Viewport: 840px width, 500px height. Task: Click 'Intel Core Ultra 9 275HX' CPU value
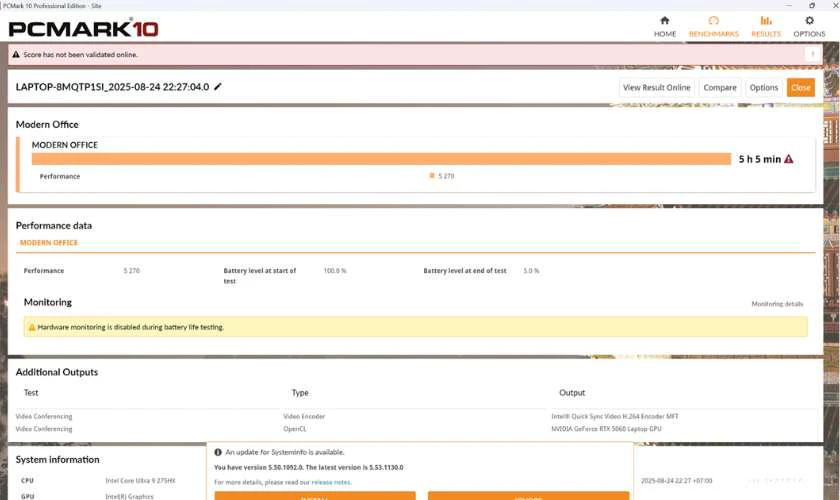[140, 481]
